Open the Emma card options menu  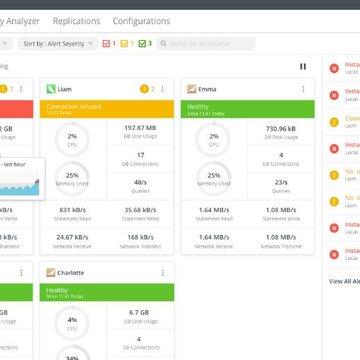(303, 89)
